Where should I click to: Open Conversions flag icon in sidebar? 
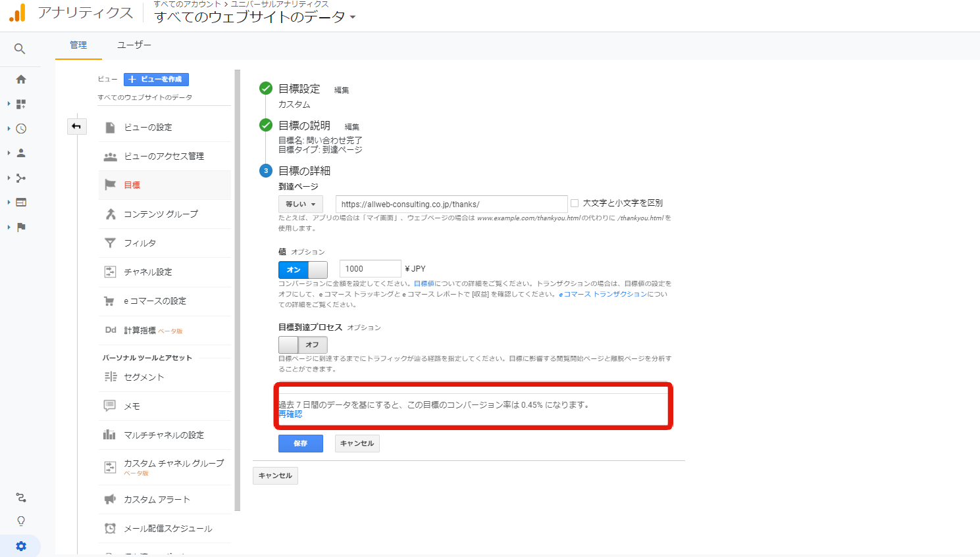(x=21, y=227)
